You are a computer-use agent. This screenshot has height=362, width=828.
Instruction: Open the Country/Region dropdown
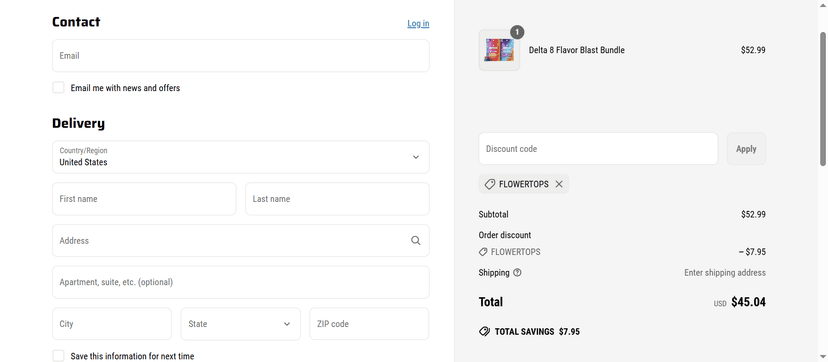click(241, 157)
